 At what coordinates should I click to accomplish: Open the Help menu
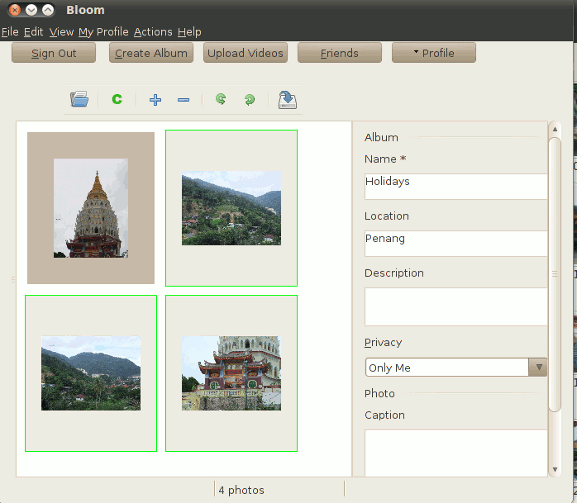pos(189,32)
